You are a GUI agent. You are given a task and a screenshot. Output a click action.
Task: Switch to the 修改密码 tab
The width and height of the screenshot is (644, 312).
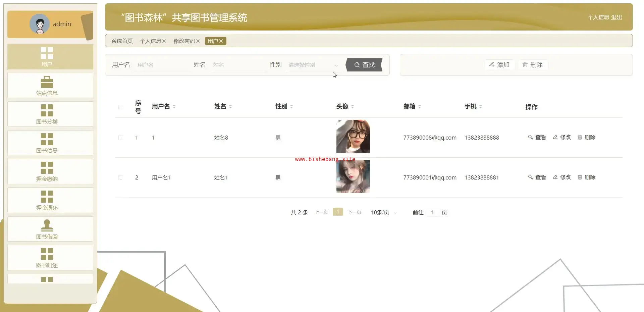pyautogui.click(x=184, y=41)
